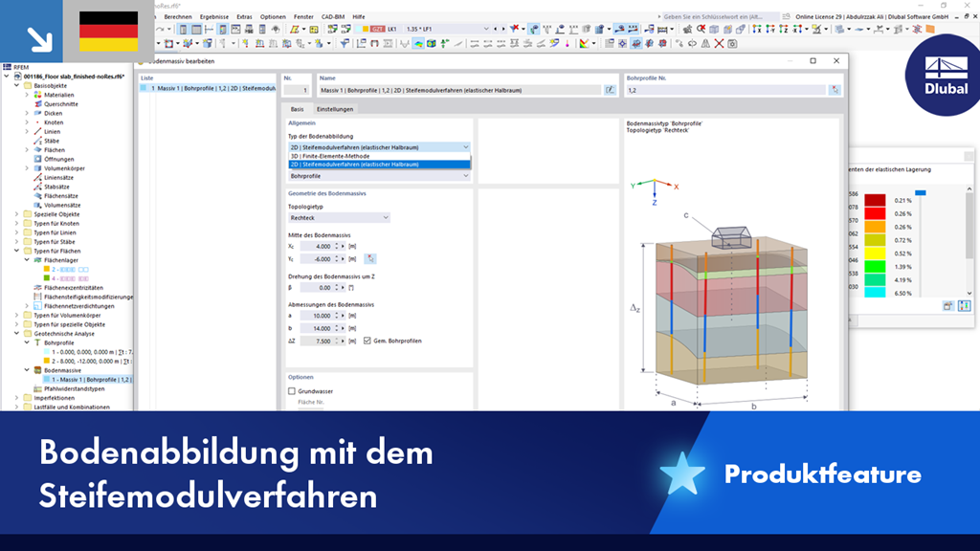
Task: Click the keyword search box in menu bar
Action: point(720,17)
